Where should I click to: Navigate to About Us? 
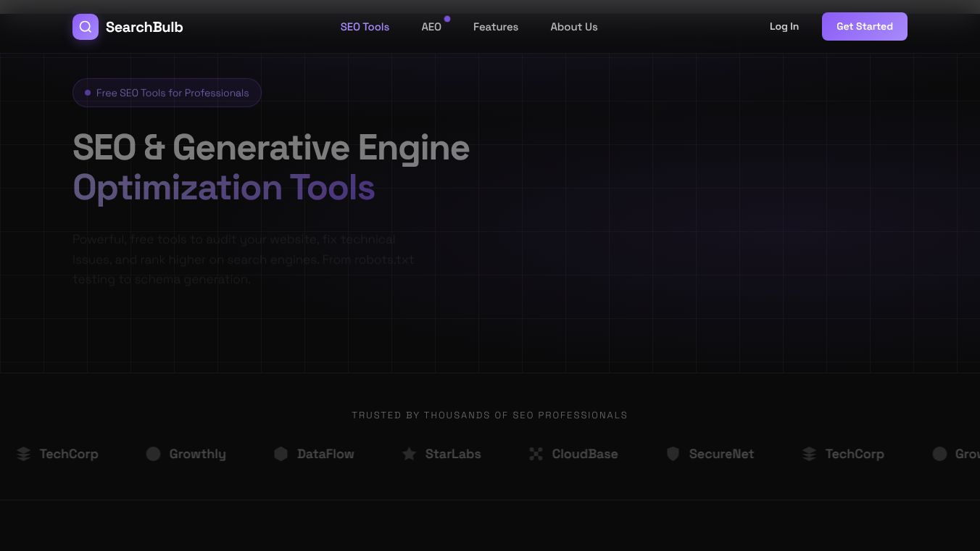coord(573,27)
